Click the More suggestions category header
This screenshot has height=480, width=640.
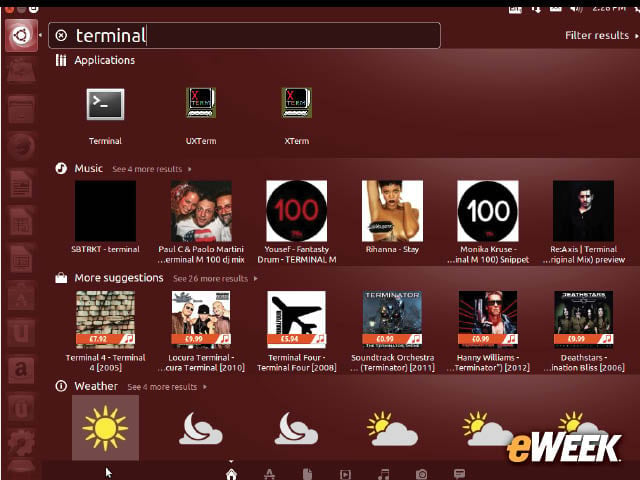[119, 278]
